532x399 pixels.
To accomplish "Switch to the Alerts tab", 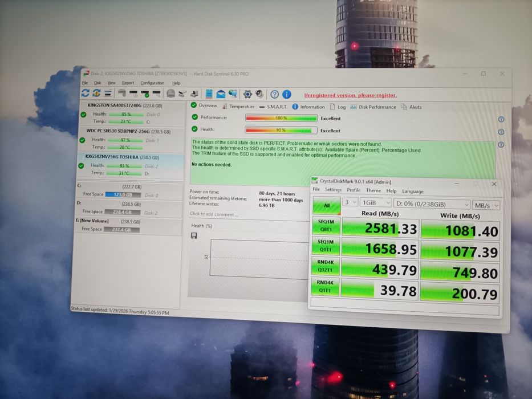I will click(411, 107).
